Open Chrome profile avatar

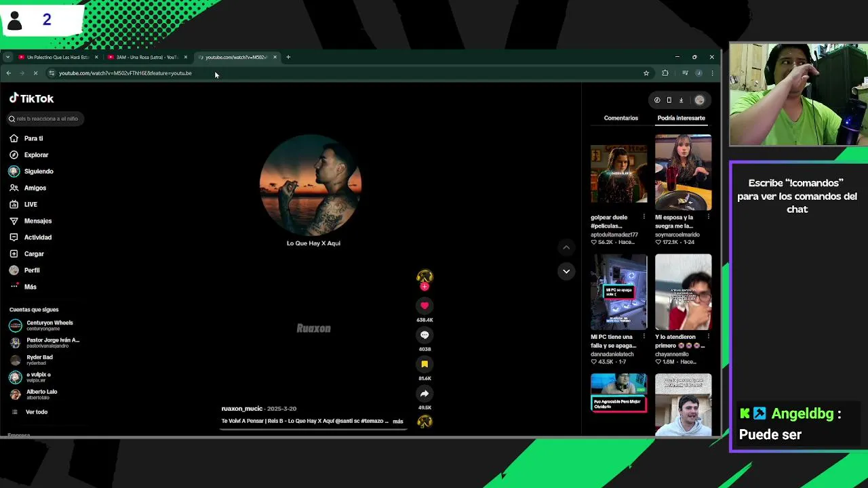click(698, 73)
